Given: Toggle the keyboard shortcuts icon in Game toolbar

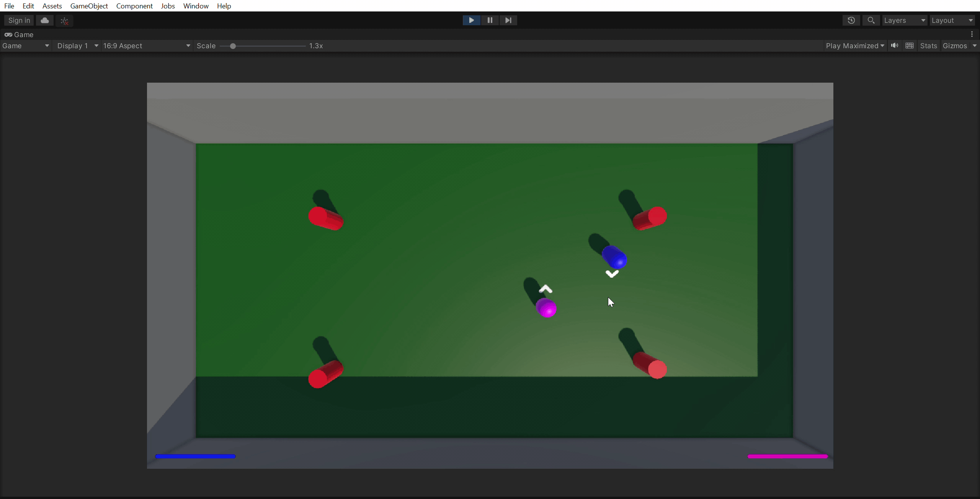Looking at the screenshot, I should pyautogui.click(x=910, y=46).
